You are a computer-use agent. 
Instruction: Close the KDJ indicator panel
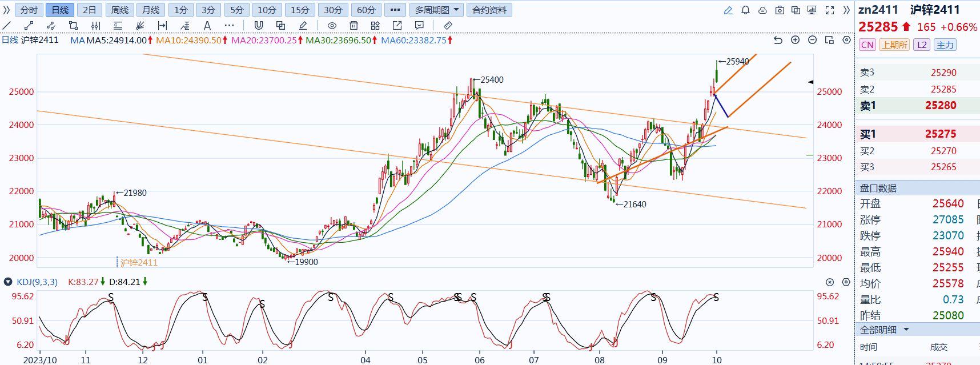point(830,282)
